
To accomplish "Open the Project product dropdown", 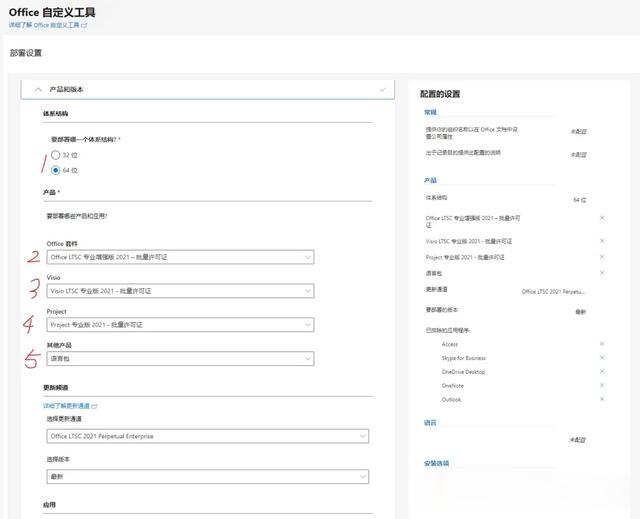I will [x=180, y=325].
